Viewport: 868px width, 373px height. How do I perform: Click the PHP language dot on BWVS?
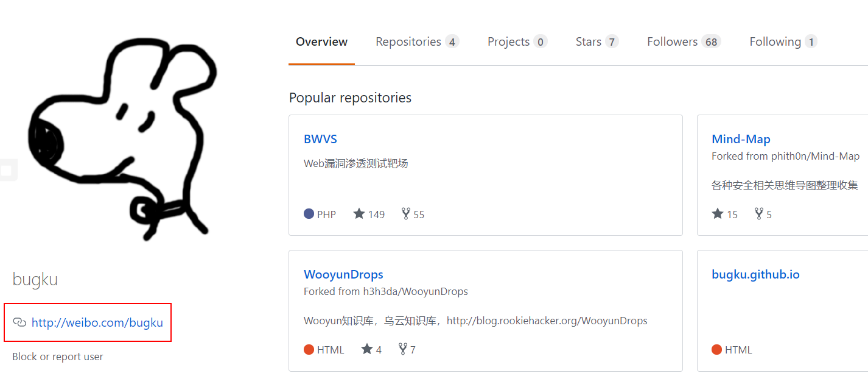point(309,214)
